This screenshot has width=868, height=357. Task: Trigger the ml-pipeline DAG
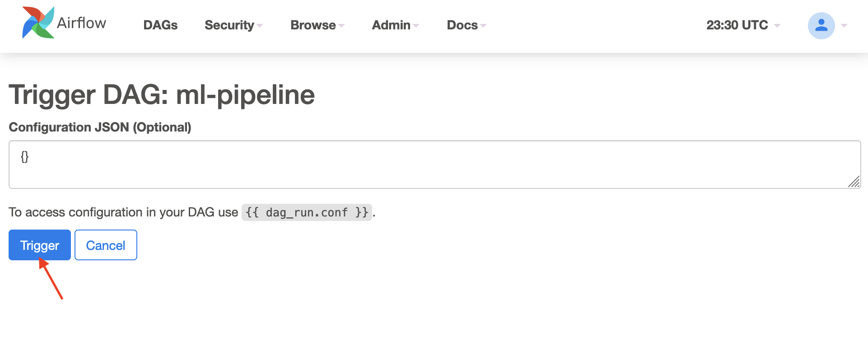pyautogui.click(x=40, y=245)
